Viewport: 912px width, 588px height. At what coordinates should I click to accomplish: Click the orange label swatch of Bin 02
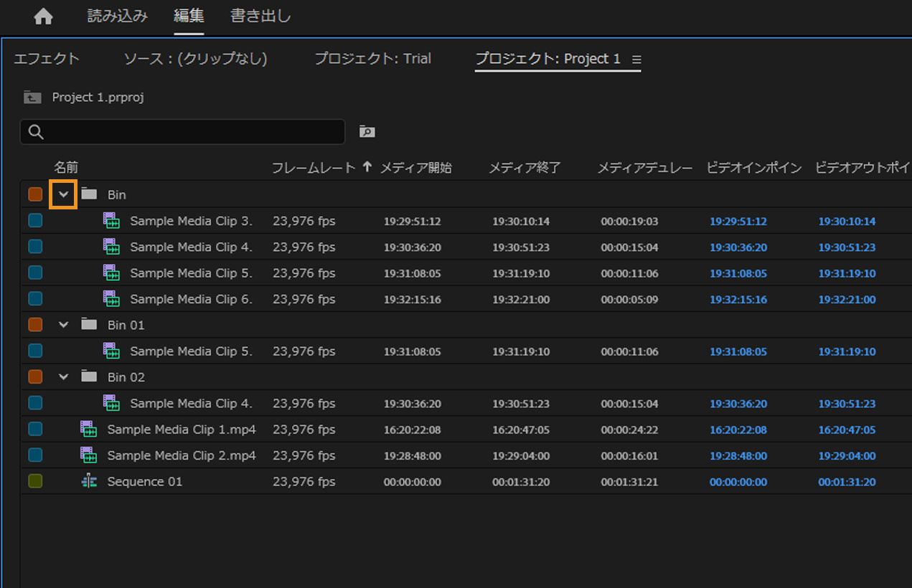coord(35,376)
